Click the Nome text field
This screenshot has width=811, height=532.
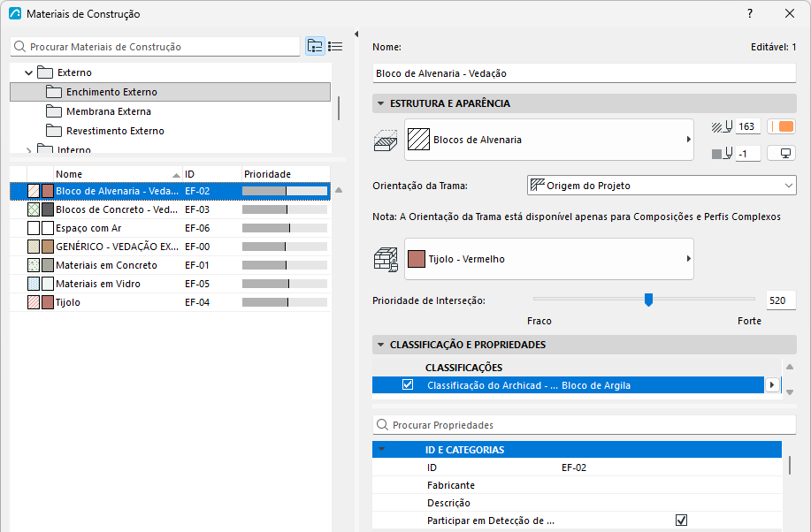(x=584, y=73)
